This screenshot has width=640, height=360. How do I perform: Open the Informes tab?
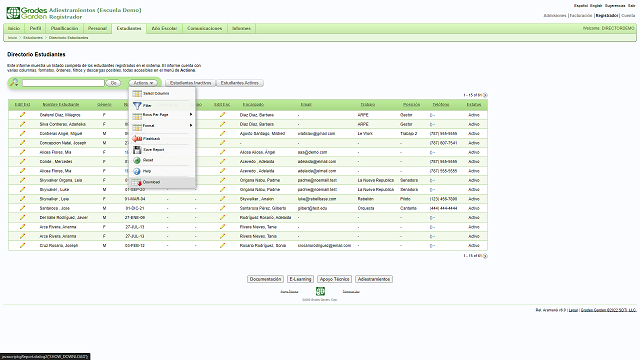click(x=241, y=28)
